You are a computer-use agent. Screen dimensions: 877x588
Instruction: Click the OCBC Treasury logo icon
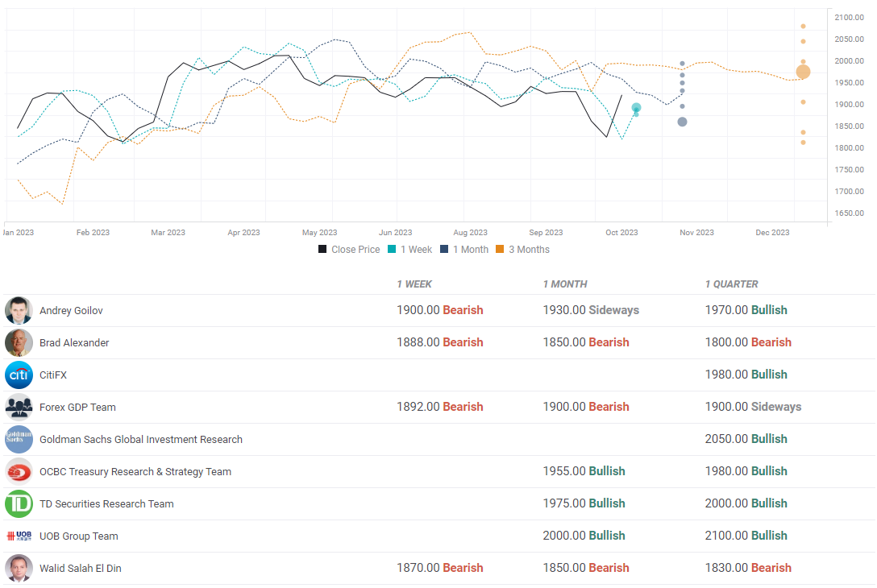[19, 471]
